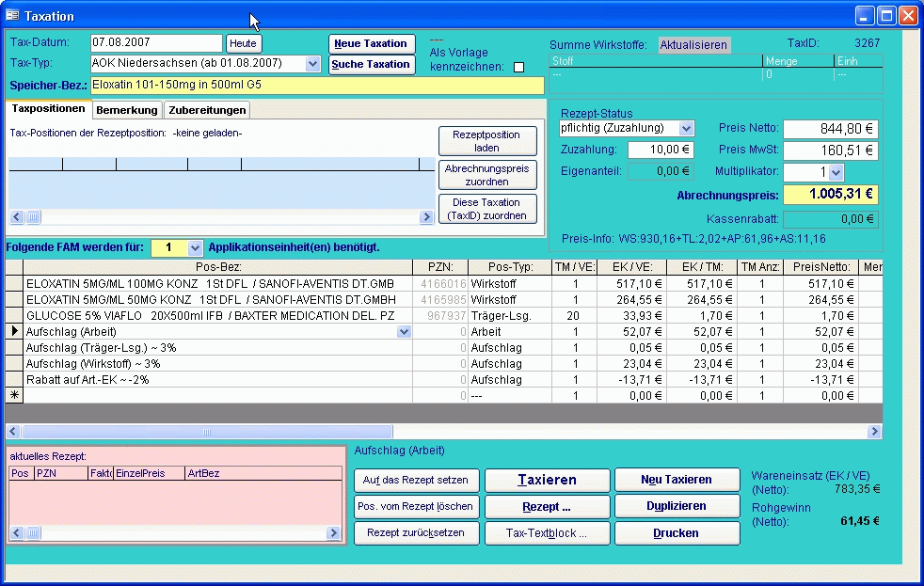Click the PZN column header

(440, 267)
